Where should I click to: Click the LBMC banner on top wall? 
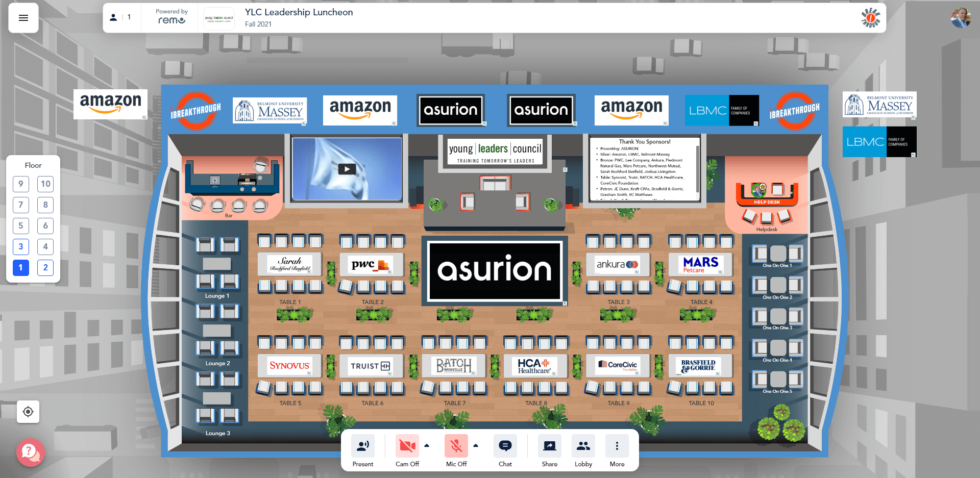coord(722,110)
